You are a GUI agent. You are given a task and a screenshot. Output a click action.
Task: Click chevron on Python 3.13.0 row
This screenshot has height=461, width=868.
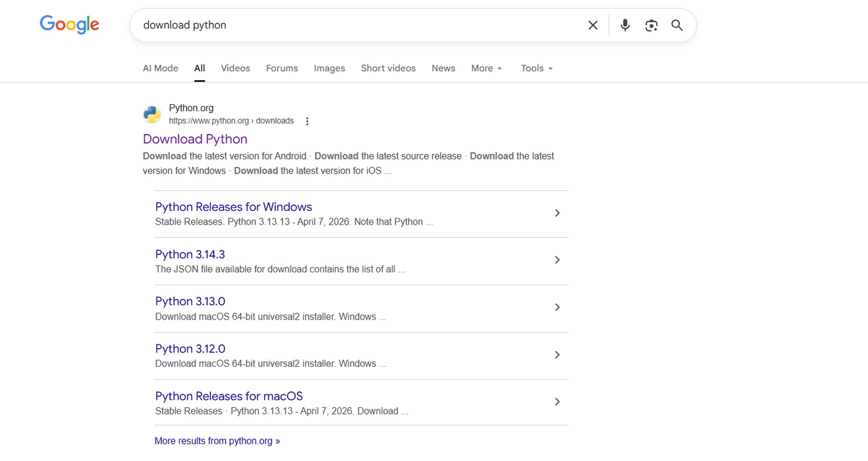click(557, 307)
